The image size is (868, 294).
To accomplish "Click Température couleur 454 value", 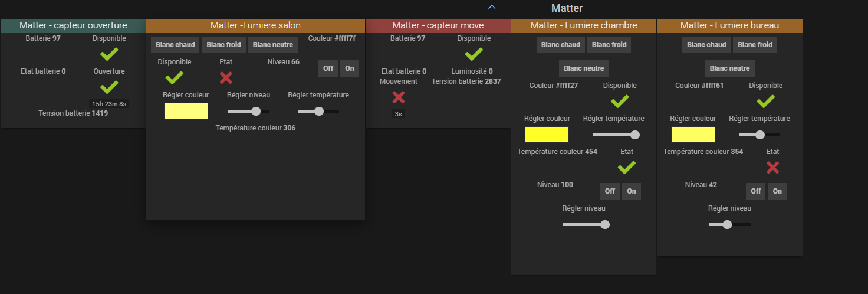I will pos(557,152).
